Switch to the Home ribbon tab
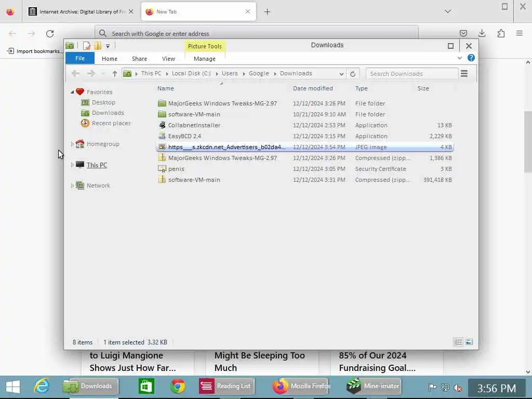 (x=109, y=59)
